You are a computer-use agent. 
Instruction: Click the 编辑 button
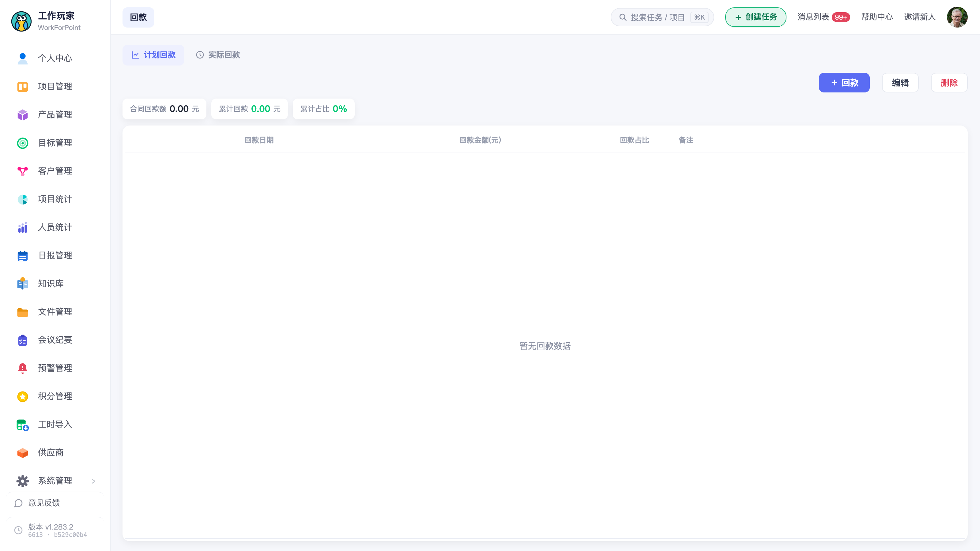900,83
